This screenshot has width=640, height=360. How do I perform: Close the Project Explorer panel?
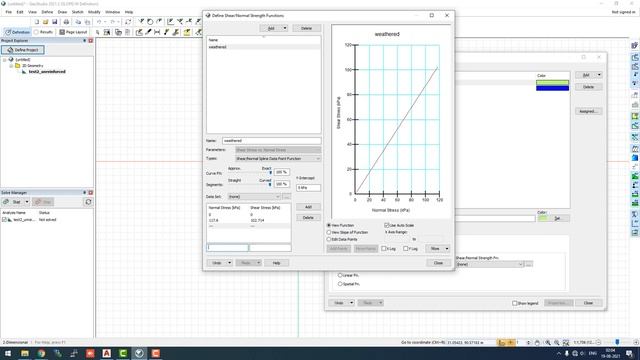91,41
